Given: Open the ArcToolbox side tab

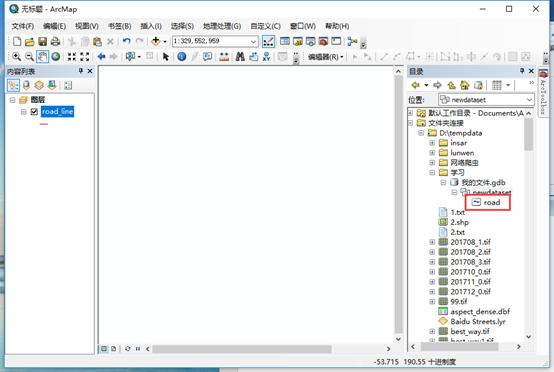Looking at the screenshot, I should click(x=543, y=91).
